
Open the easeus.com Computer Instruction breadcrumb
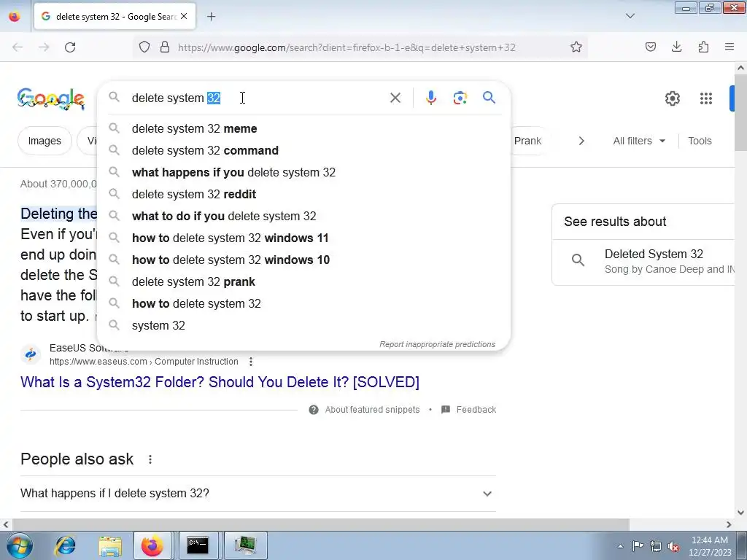point(144,362)
